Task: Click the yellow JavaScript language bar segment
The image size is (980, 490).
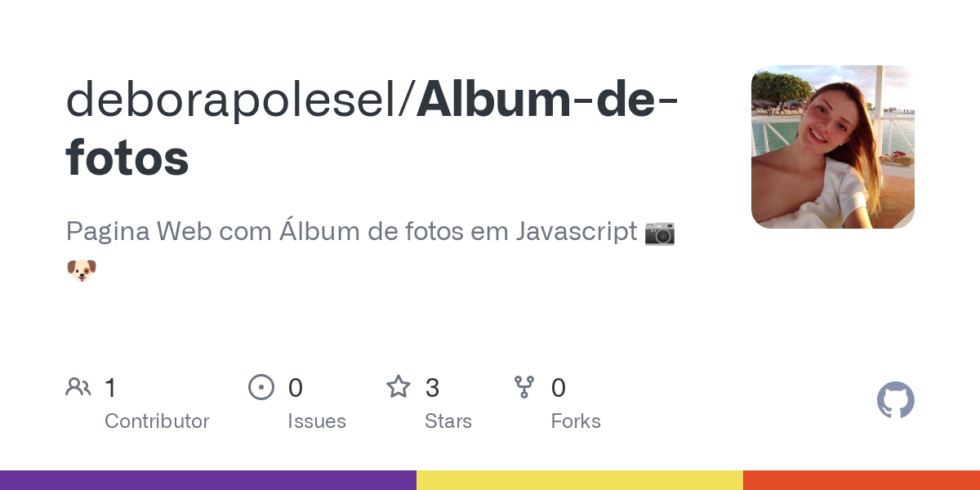Action: (x=580, y=480)
